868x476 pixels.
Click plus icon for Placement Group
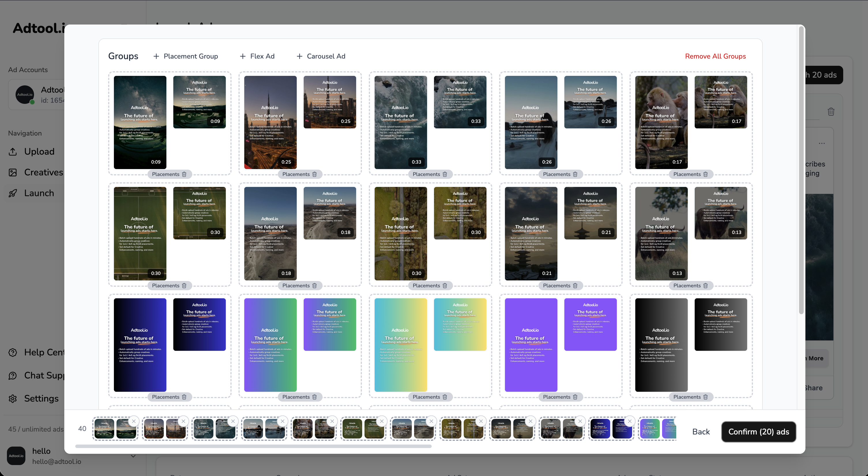156,56
